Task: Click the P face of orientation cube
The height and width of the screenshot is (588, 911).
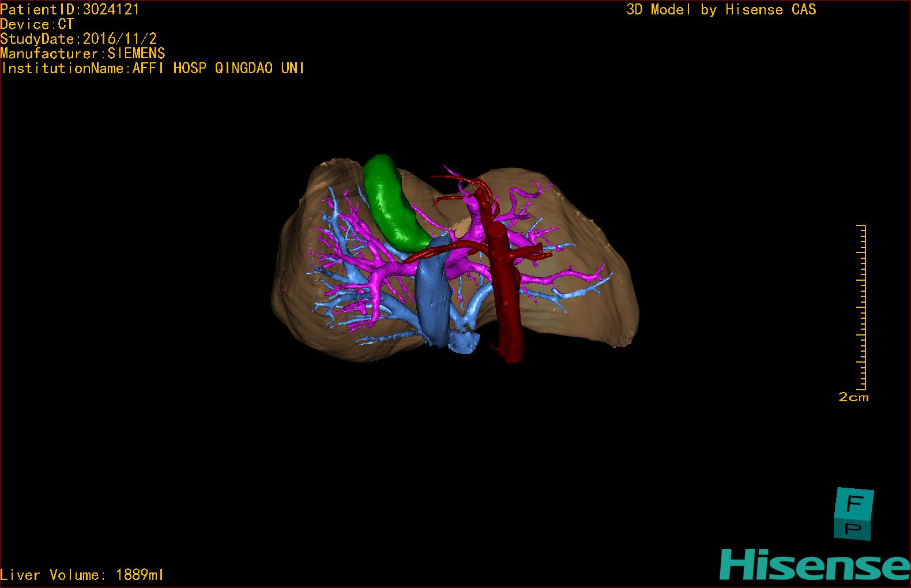Action: [x=853, y=529]
